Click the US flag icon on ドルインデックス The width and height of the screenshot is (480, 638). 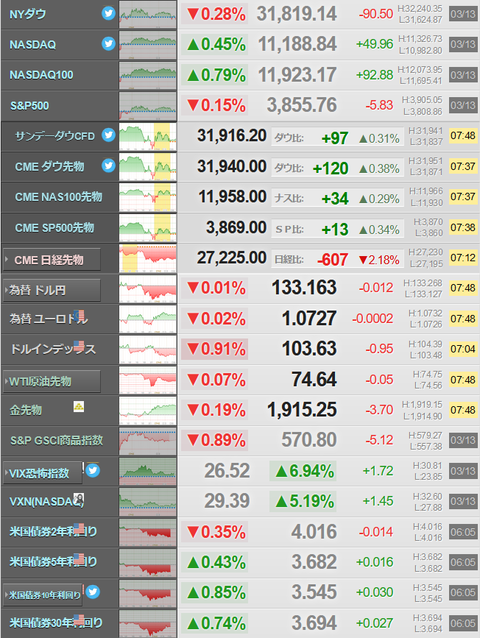click(x=79, y=345)
